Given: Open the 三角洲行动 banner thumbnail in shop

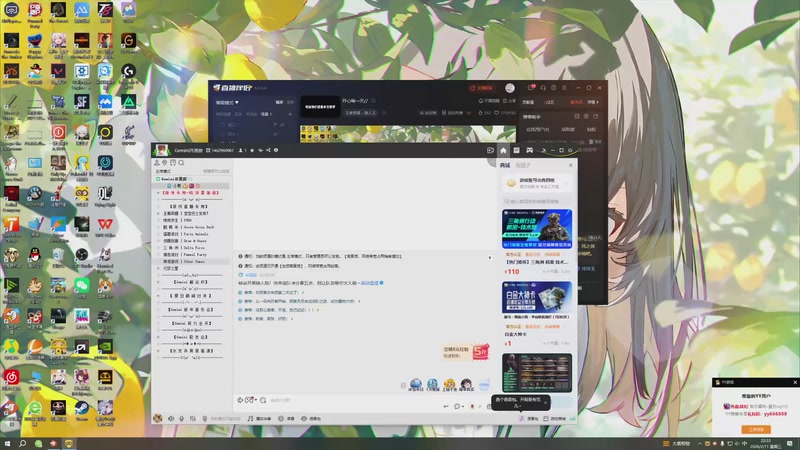Looking at the screenshot, I should point(537,229).
